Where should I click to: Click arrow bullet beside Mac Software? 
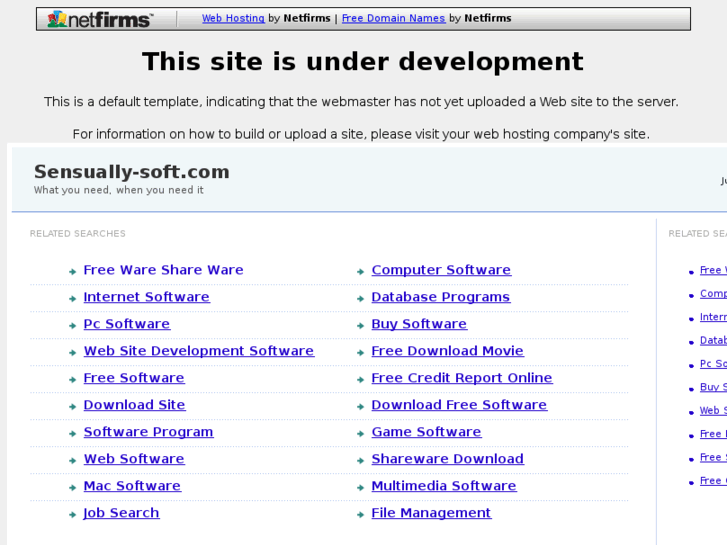point(72,487)
